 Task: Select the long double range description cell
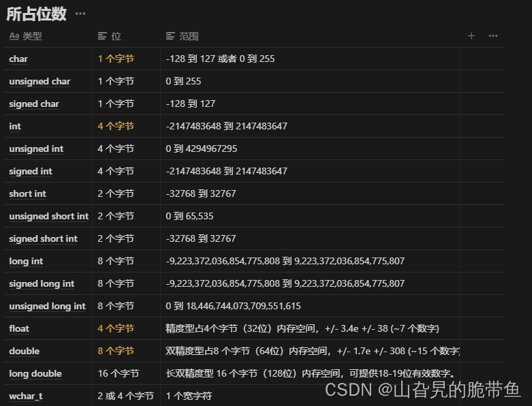[310, 373]
